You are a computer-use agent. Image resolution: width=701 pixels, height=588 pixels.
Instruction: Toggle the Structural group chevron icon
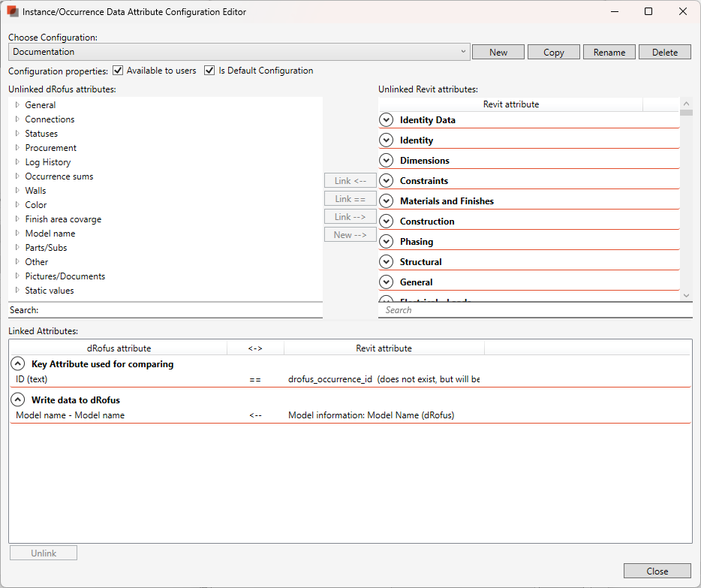point(387,262)
